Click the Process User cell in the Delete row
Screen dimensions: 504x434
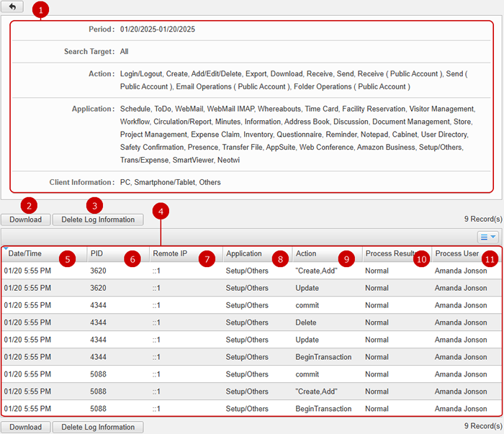[461, 322]
